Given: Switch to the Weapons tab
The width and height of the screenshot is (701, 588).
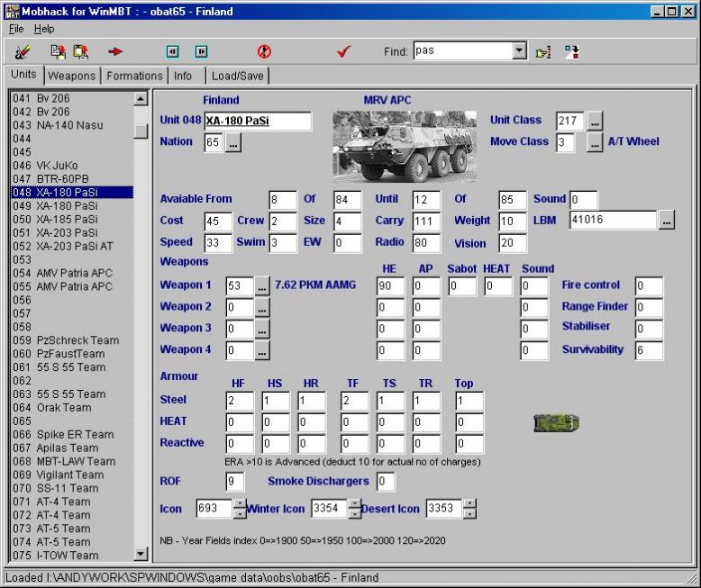Looking at the screenshot, I should pyautogui.click(x=71, y=76).
